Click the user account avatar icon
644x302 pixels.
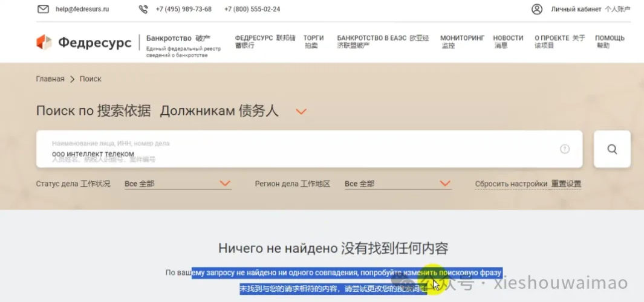537,9
